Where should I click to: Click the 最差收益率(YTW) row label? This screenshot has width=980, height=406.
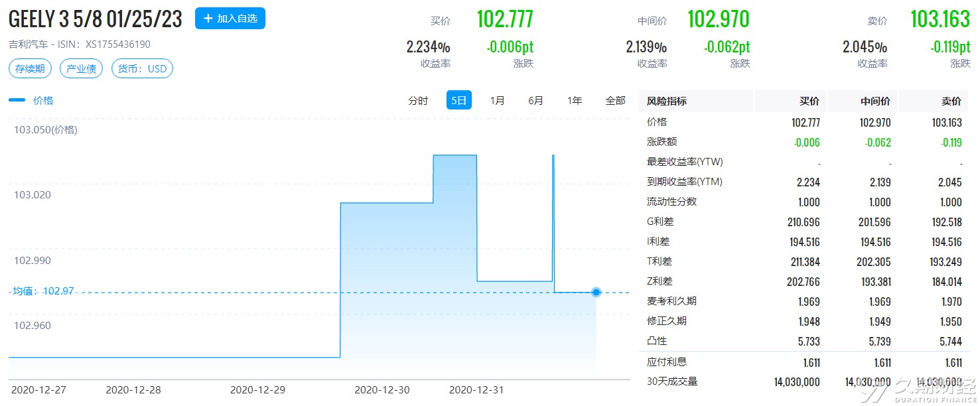pyautogui.click(x=685, y=162)
